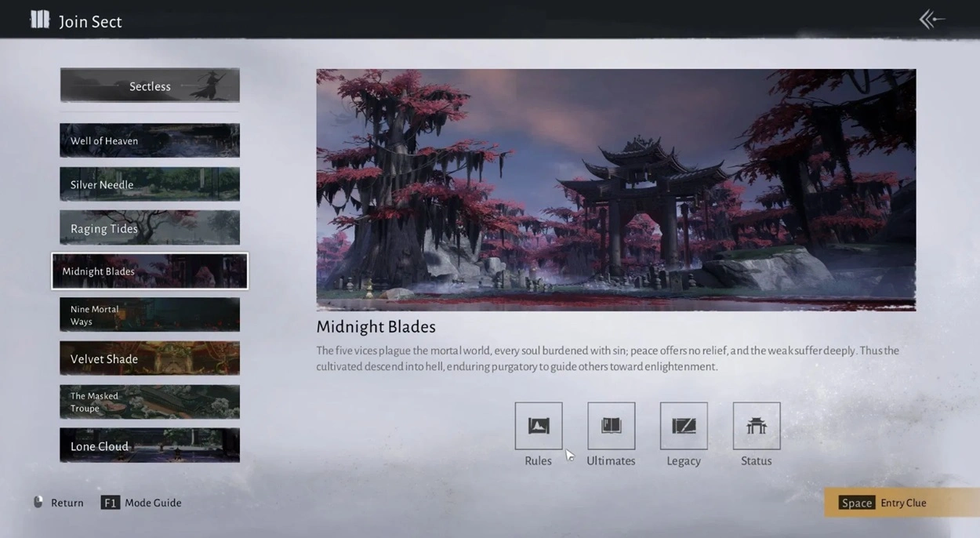Pick the Raging Tides sect
Image resolution: width=980 pixels, height=538 pixels.
[x=150, y=228]
